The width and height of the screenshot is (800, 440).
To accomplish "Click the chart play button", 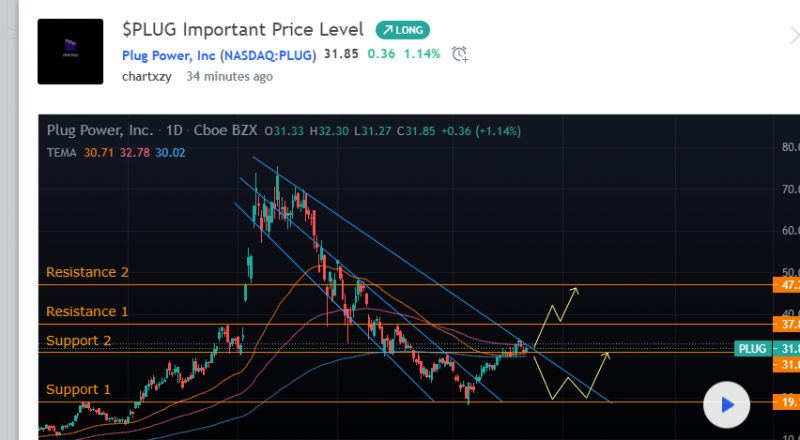I will [x=727, y=405].
